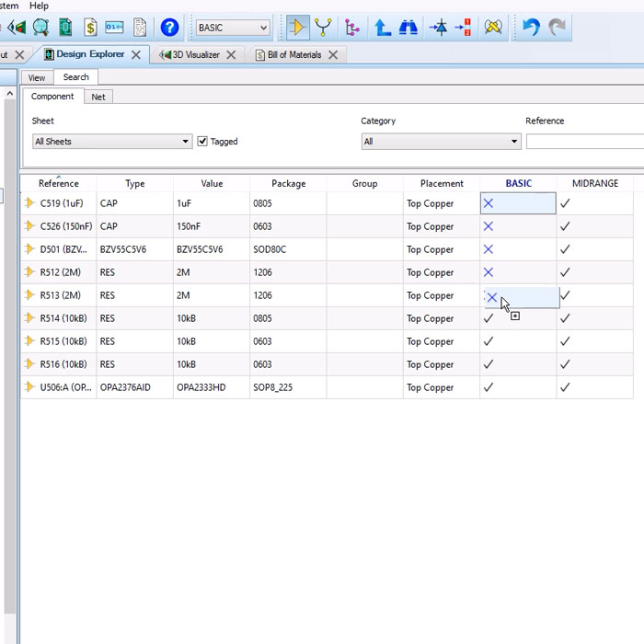Close the 3D Visualizer tab

231,54
